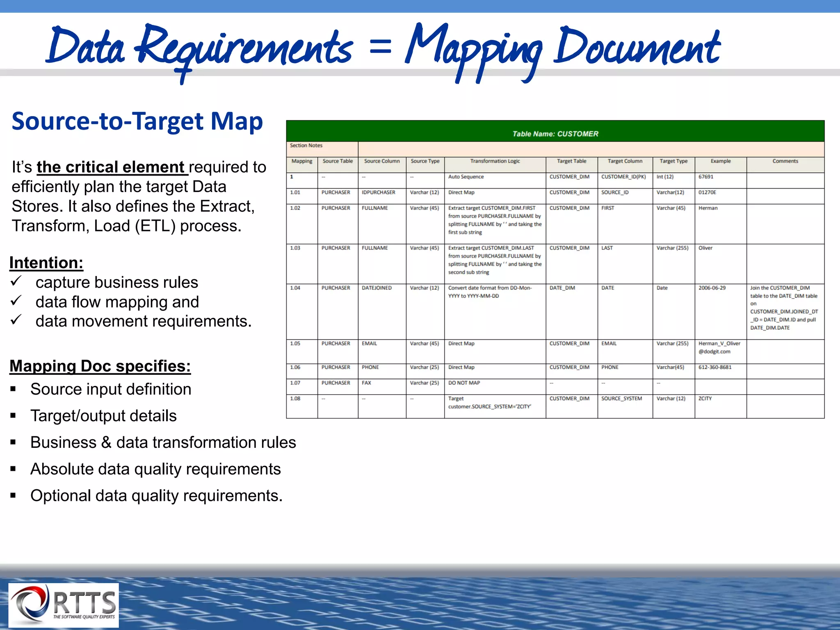Click the RTTS logo in the footer
Viewport: 840px width, 630px height.
tap(64, 605)
